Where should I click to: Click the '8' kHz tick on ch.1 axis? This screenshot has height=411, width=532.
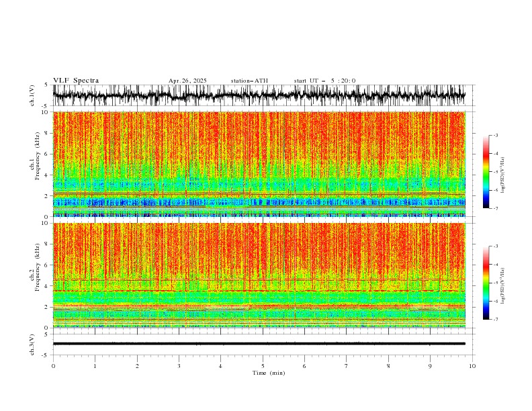coord(48,133)
